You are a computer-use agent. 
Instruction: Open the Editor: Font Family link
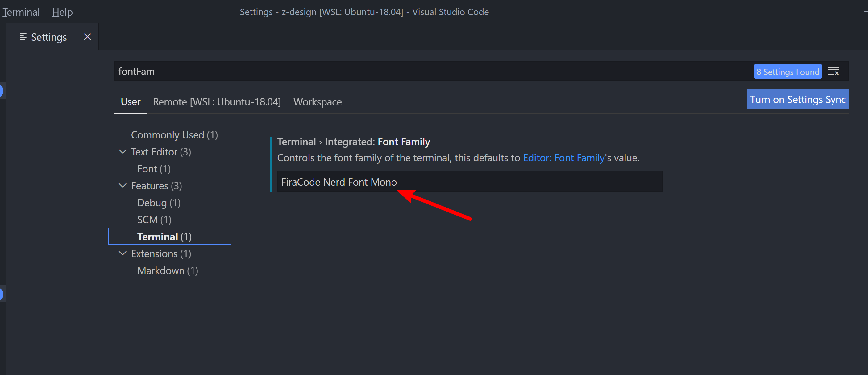coord(564,158)
